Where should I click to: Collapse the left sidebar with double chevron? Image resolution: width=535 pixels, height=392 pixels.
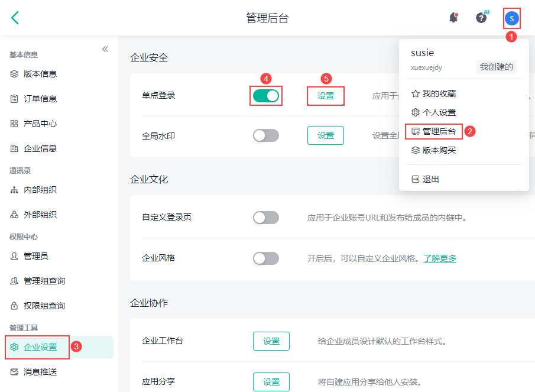(x=105, y=49)
